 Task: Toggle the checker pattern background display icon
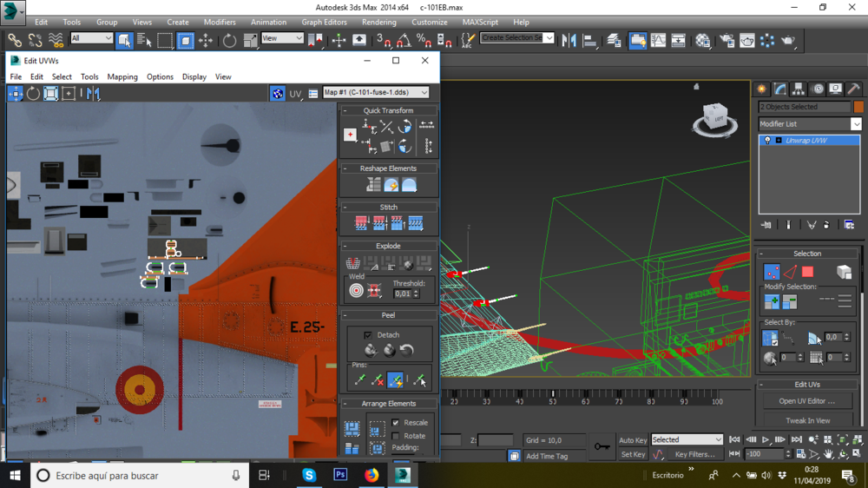[x=278, y=94]
